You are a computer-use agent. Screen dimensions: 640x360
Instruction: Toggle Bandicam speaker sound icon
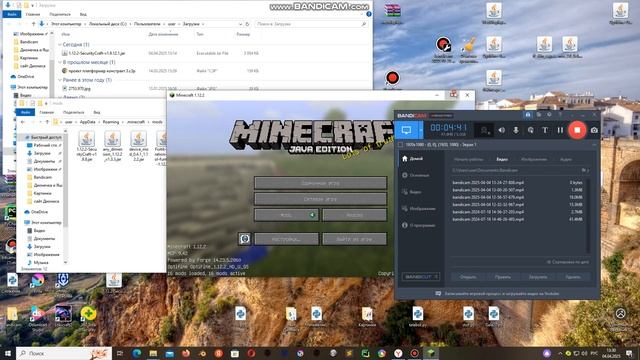[x=502, y=130]
